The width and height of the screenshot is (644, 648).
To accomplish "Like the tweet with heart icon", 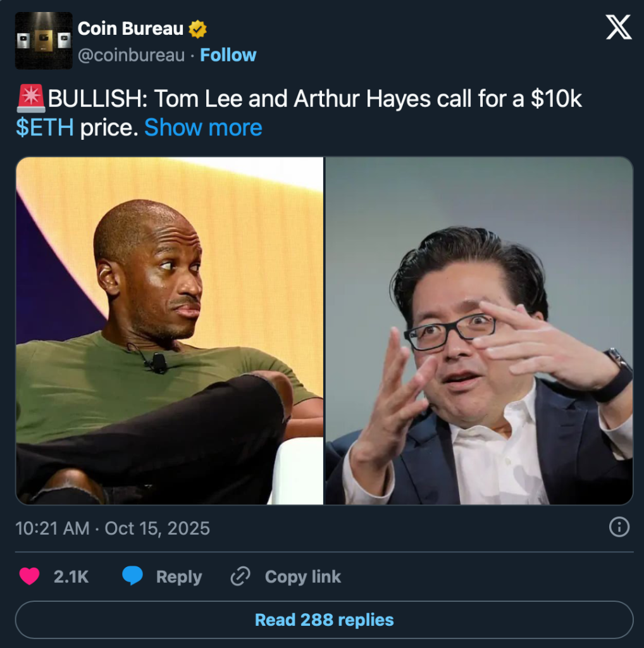I will (29, 576).
